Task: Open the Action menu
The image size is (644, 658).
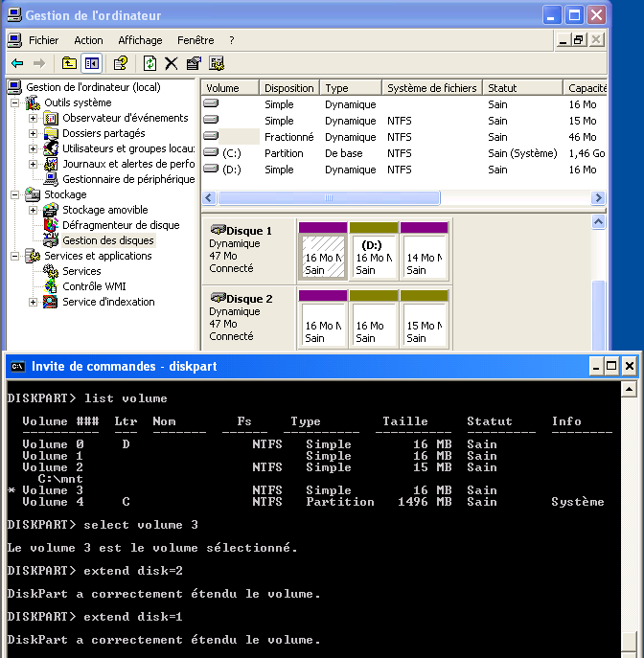Action: tap(88, 40)
